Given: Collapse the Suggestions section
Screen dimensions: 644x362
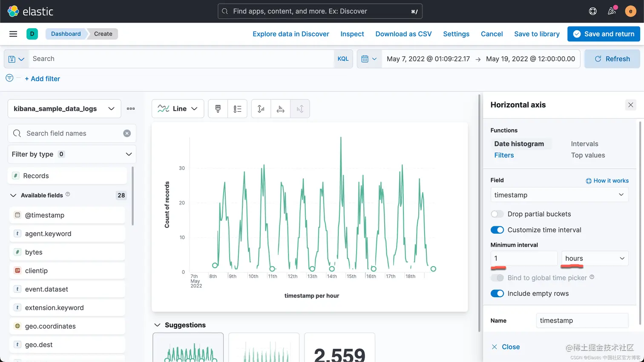Looking at the screenshot, I should (157, 325).
